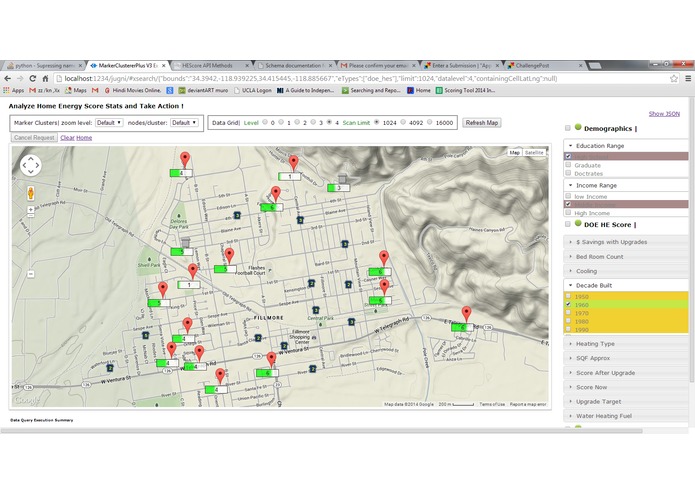Expand the Score After Upgrade section

click(626, 373)
